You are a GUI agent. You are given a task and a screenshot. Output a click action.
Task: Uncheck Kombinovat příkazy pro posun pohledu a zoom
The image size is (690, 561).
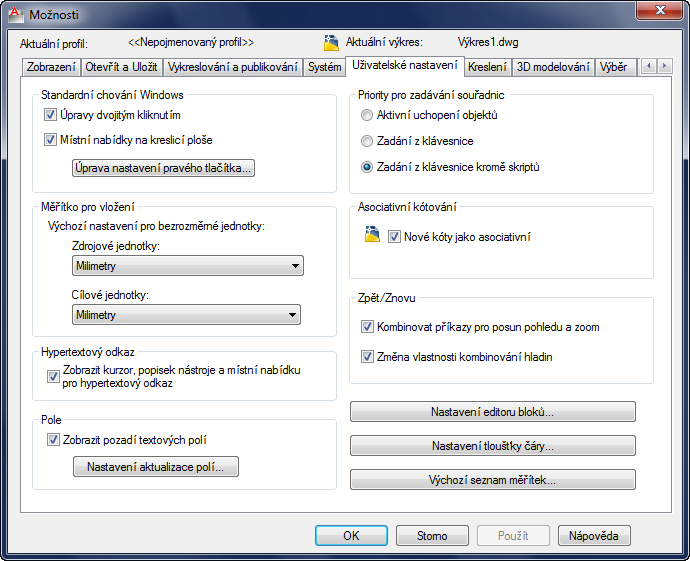coord(367,327)
